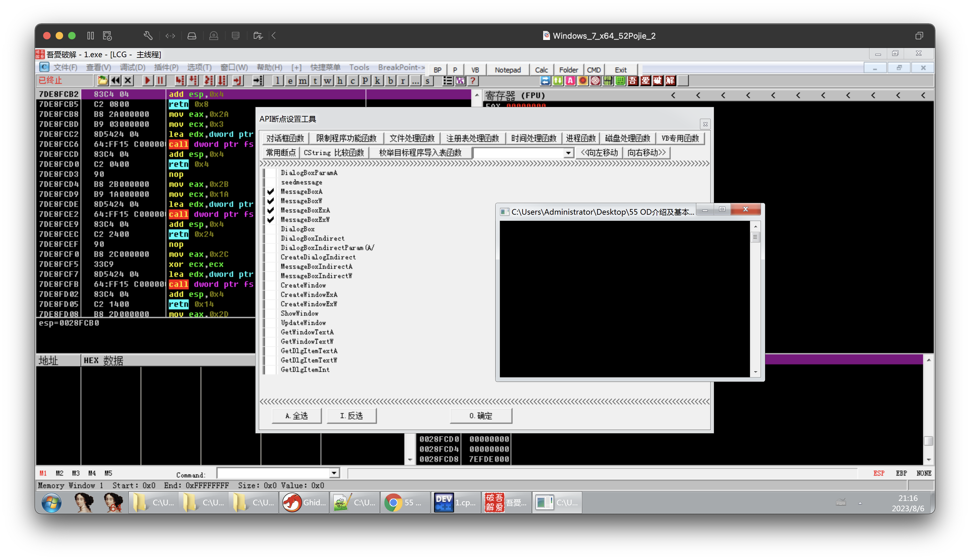Click the red question mark help icon
970x560 pixels.
pos(473,81)
